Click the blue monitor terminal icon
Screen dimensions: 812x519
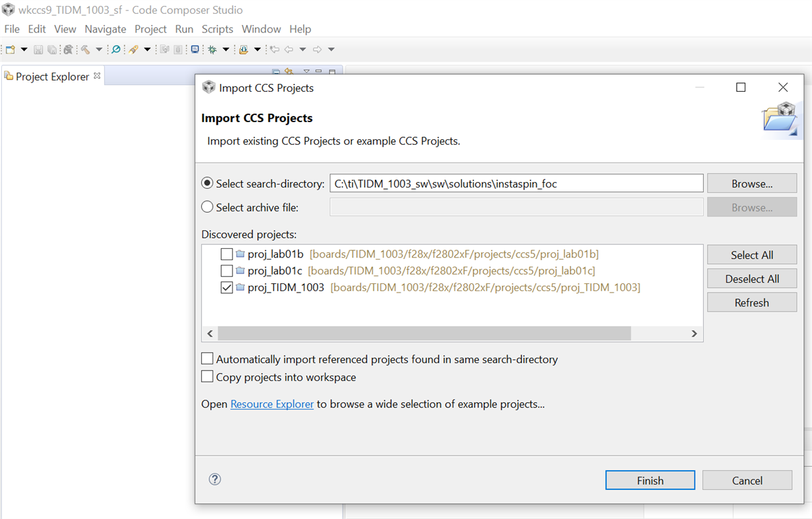[x=195, y=50]
